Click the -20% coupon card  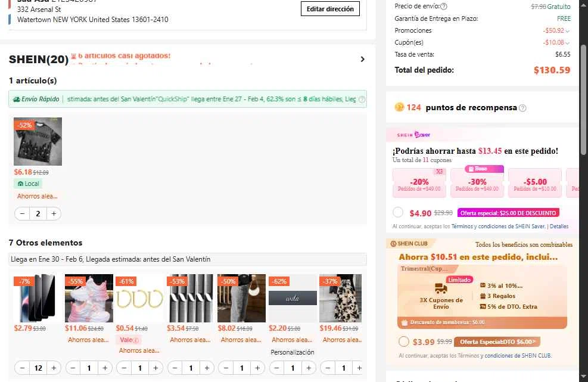coord(419,183)
